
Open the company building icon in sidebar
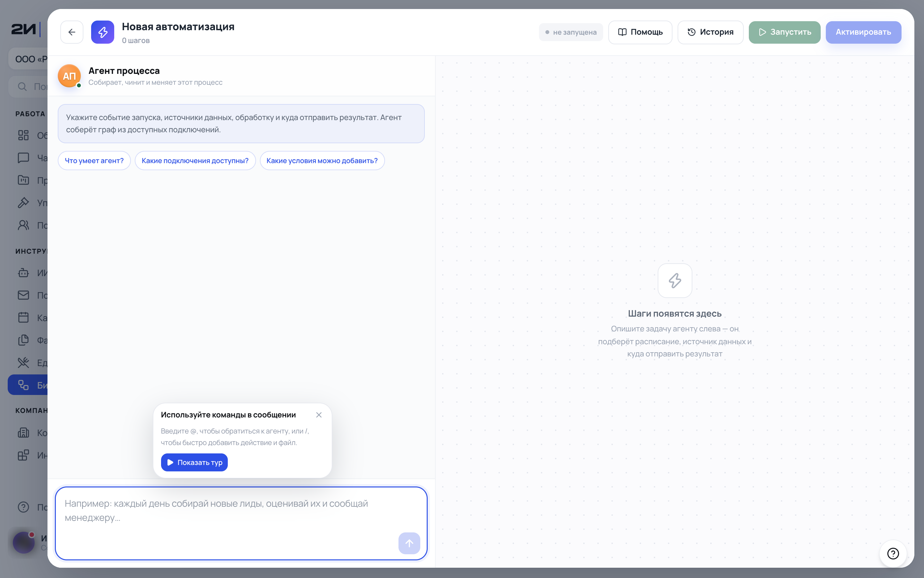point(23,433)
